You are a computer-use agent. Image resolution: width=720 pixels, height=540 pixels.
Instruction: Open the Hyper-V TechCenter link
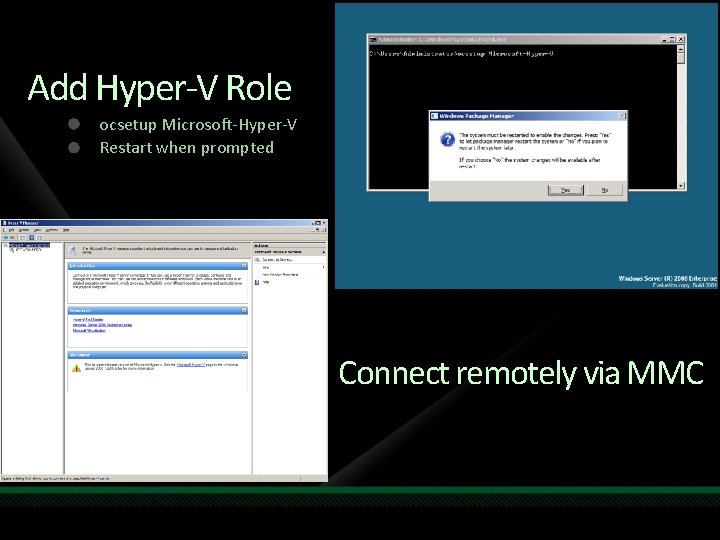coord(88,319)
